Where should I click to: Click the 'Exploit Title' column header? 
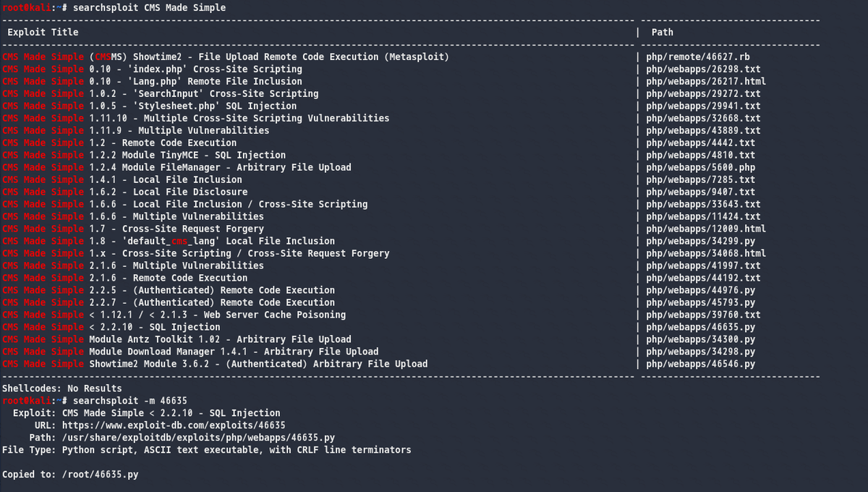[x=43, y=32]
